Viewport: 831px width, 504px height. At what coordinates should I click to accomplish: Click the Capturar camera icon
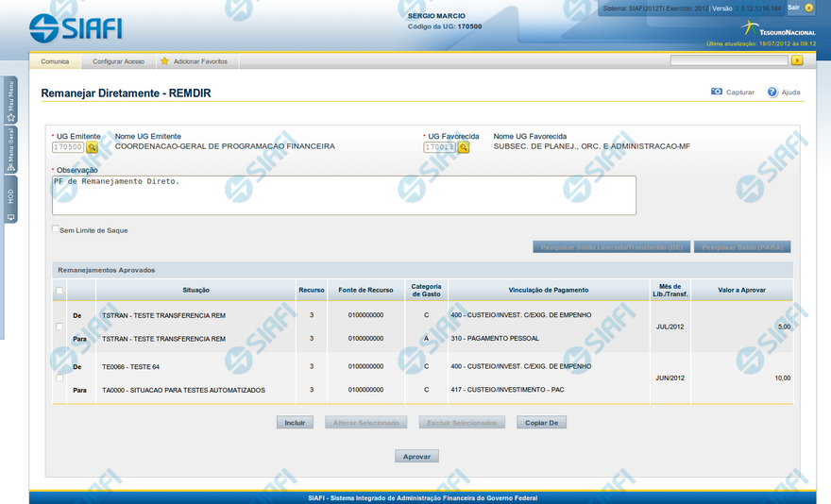coord(717,92)
